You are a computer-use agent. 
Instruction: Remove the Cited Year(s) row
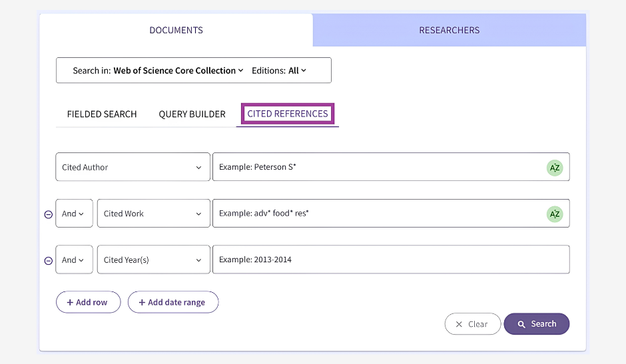pyautogui.click(x=49, y=261)
